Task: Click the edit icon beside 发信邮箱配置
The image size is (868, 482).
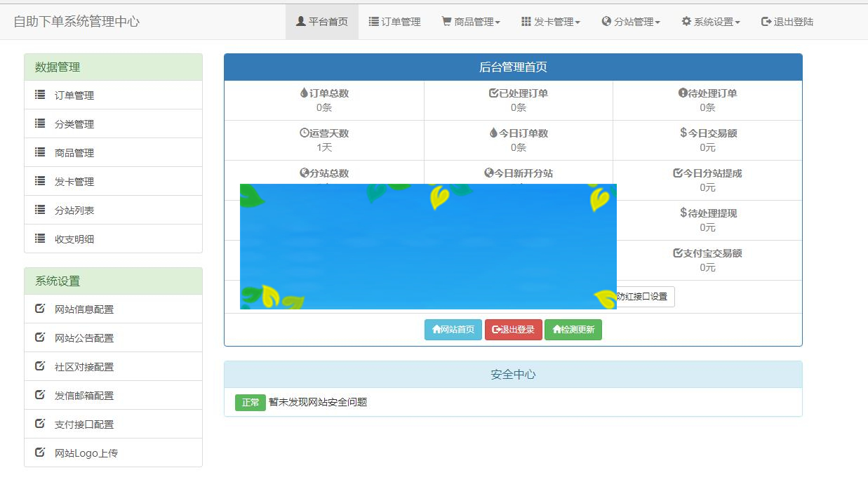Action: click(x=40, y=395)
